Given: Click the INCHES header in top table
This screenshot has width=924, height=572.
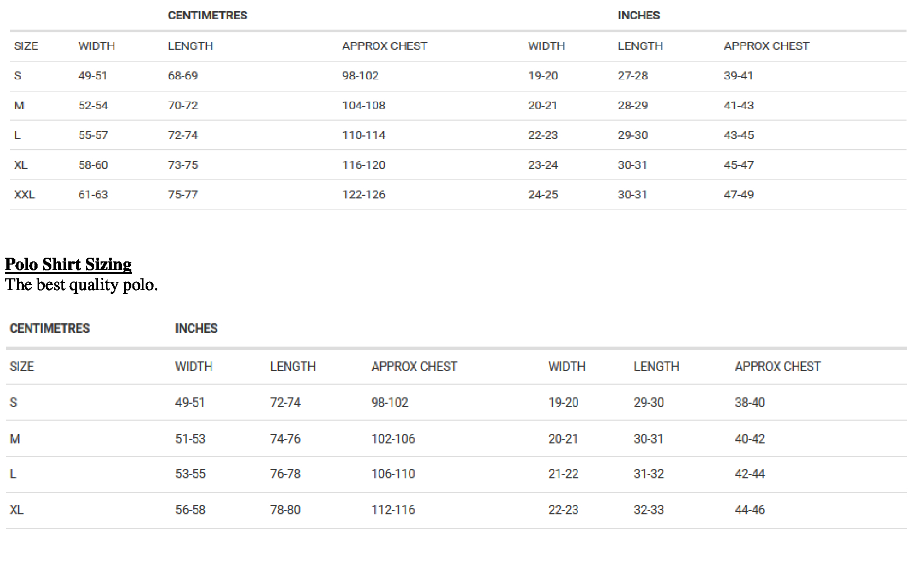Looking at the screenshot, I should click(x=638, y=15).
